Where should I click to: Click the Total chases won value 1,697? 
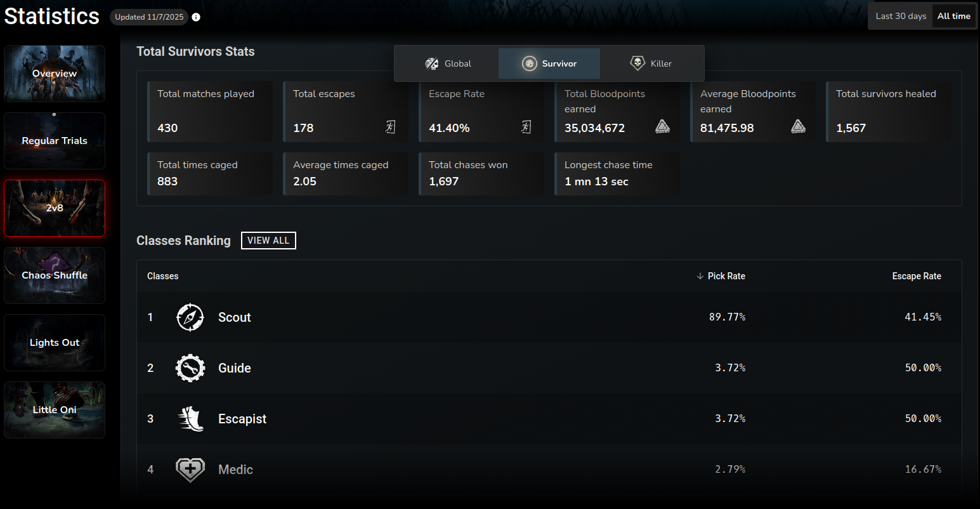point(443,182)
